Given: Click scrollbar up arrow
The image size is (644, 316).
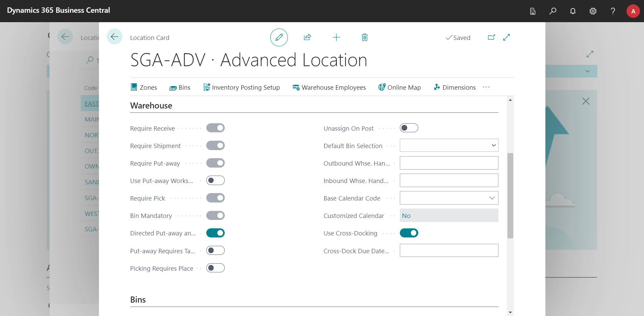Looking at the screenshot, I should [x=510, y=100].
